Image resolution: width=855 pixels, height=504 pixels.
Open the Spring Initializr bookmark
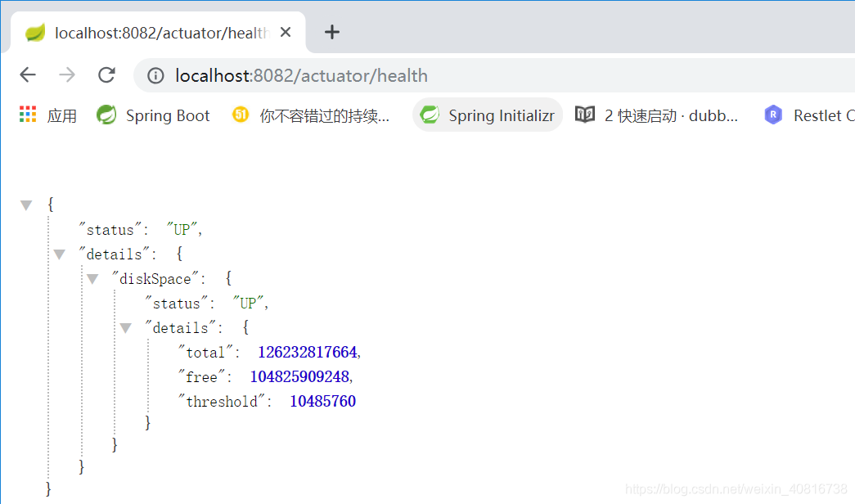(x=488, y=115)
